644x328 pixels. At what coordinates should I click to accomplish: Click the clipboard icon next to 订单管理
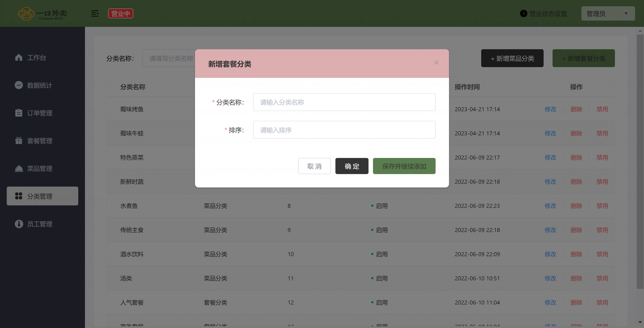coord(19,113)
